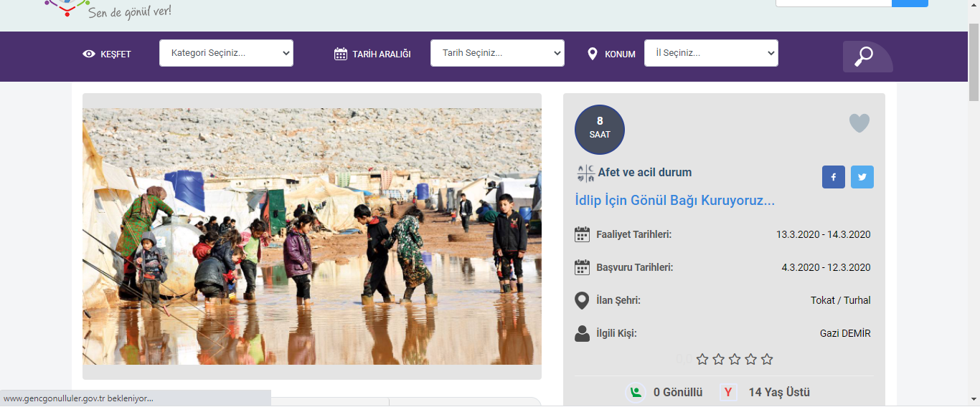
Task: Share the activity on Facebook
Action: coord(833,177)
